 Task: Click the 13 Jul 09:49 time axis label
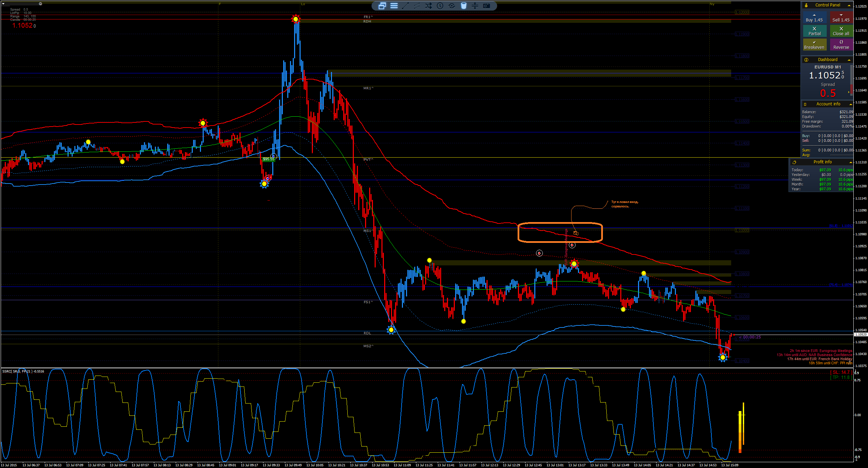click(x=293, y=465)
